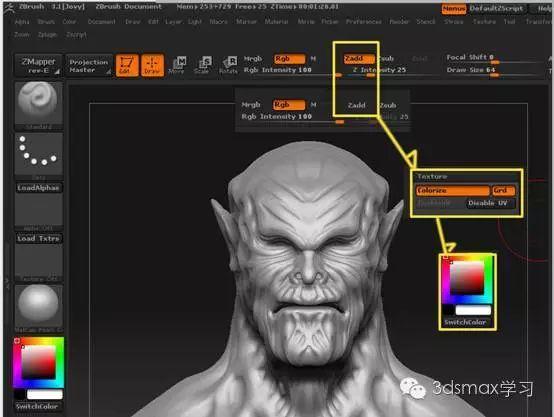This screenshot has height=417, width=554.
Task: Open the Material menu
Action: (276, 22)
